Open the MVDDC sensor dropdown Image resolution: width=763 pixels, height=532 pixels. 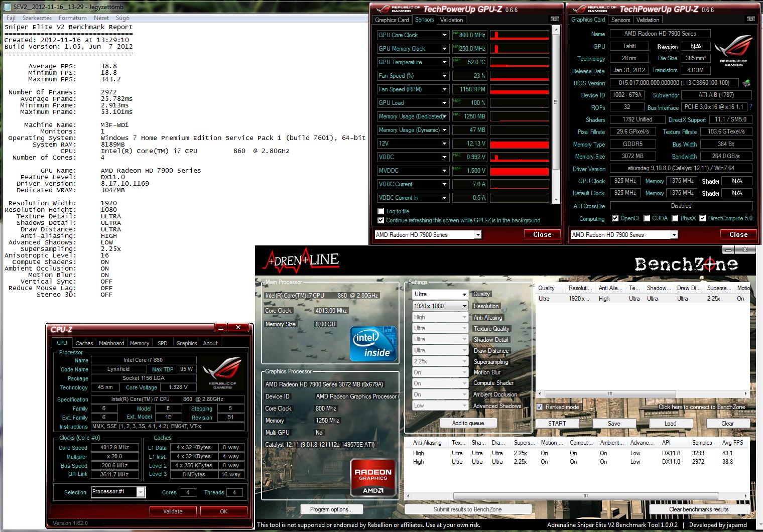pyautogui.click(x=444, y=171)
